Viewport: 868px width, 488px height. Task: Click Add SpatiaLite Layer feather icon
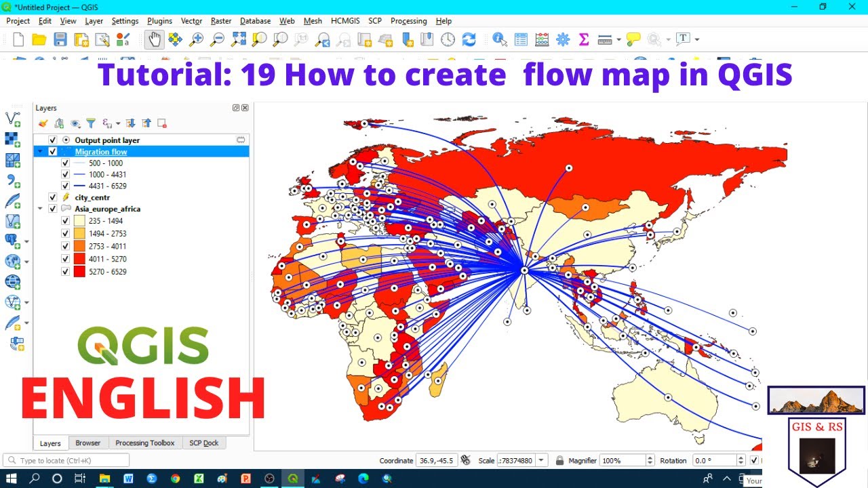tap(13, 201)
